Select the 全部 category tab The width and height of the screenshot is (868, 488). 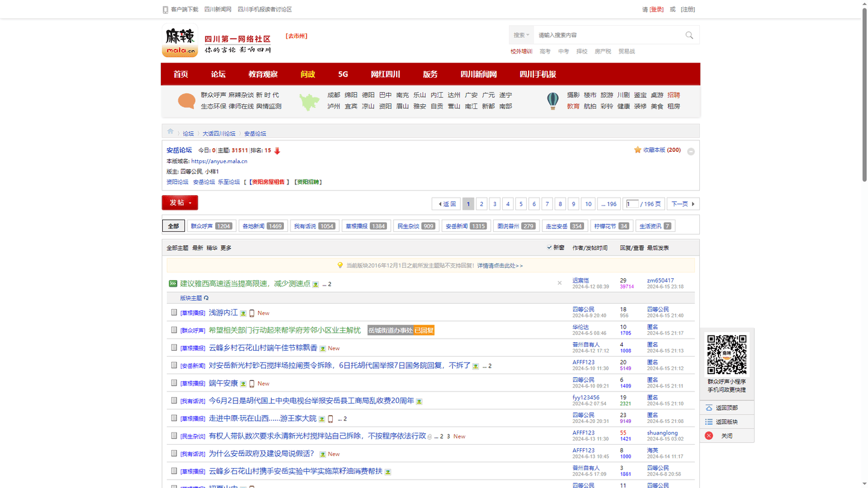(x=174, y=226)
